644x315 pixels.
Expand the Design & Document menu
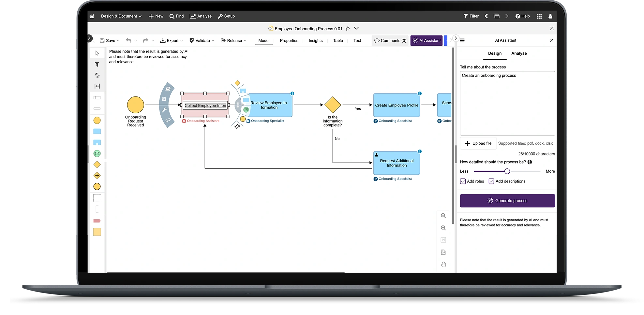pos(121,16)
